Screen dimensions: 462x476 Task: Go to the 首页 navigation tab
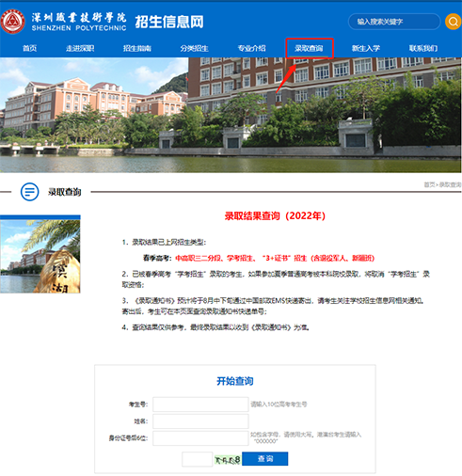(x=30, y=48)
